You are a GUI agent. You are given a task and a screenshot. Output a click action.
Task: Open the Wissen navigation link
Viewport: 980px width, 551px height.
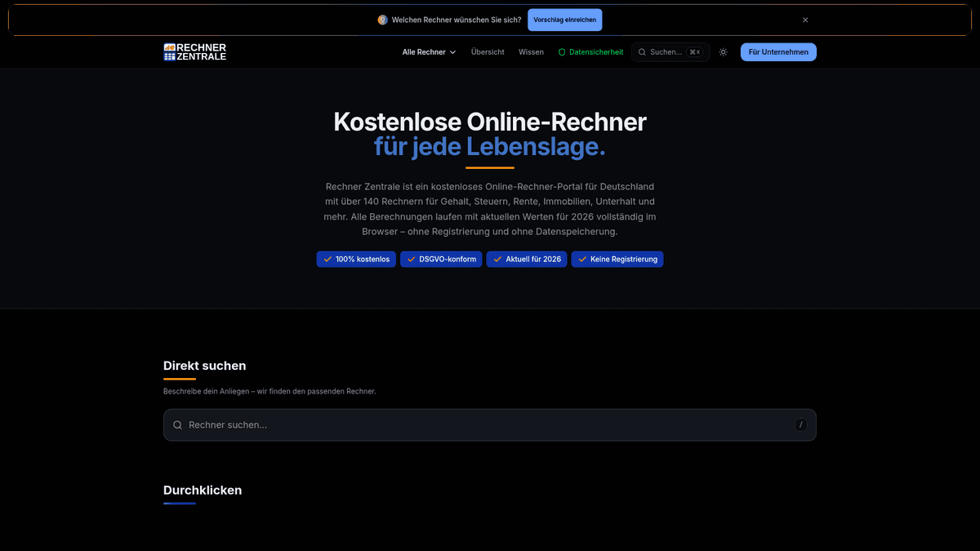(531, 52)
